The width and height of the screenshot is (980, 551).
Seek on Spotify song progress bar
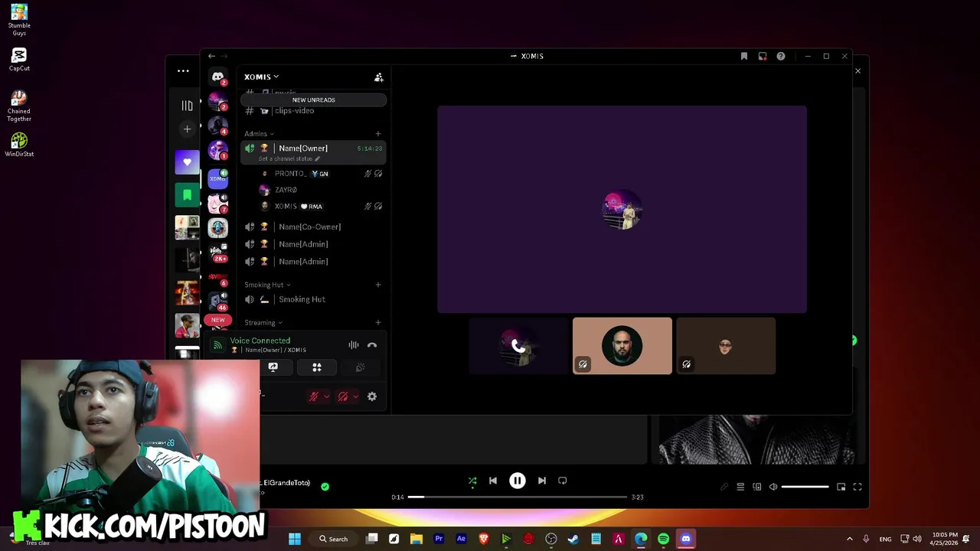517,497
